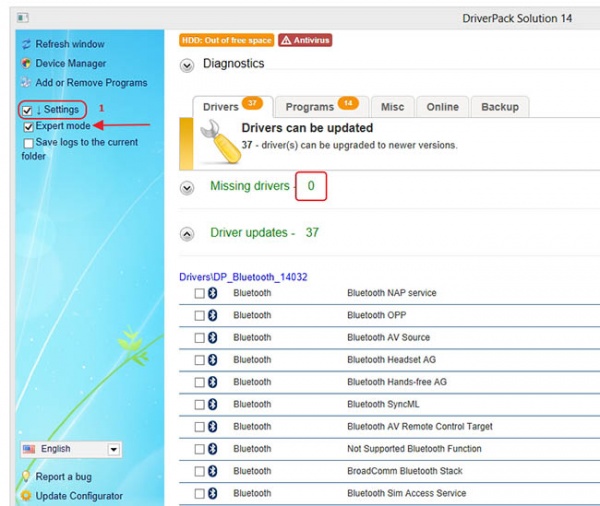Click the HDD: Out of free space badge
The width and height of the screenshot is (600, 506).
point(227,40)
